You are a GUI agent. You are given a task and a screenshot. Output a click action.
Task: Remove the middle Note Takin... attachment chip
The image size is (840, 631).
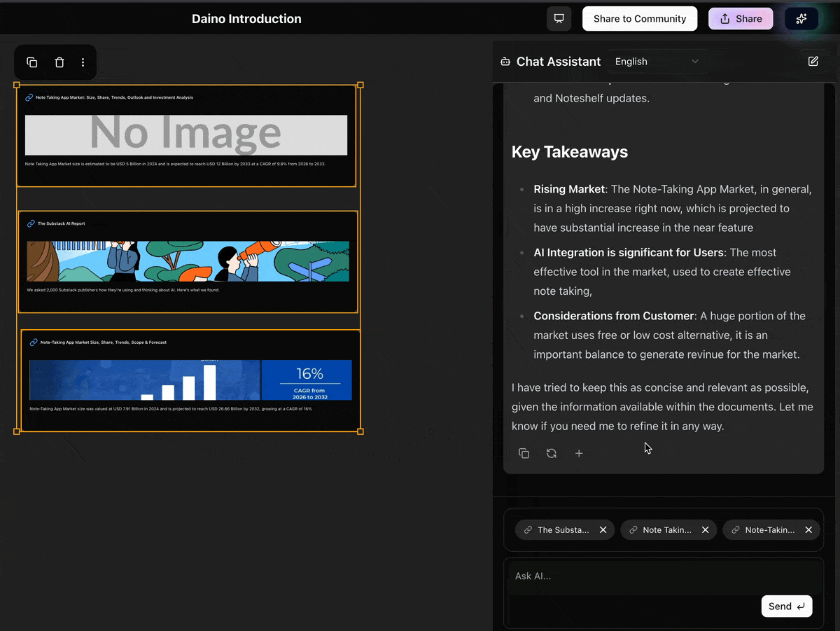[x=705, y=530]
